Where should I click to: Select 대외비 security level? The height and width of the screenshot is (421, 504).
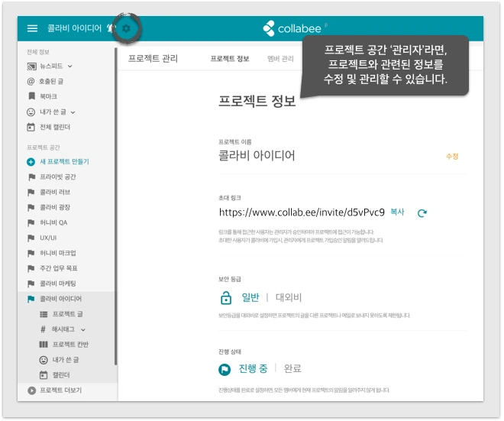pyautogui.click(x=289, y=297)
